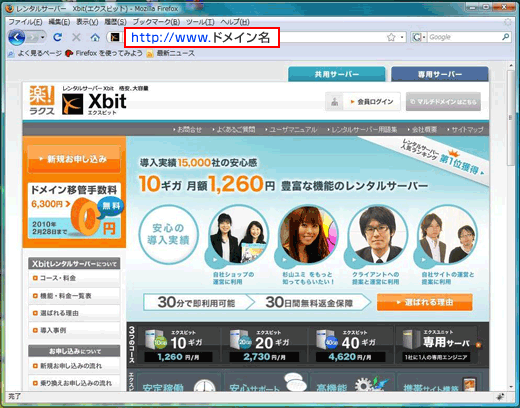Open the 履歴(S) menu
This screenshot has width=520, height=408.
point(115,22)
